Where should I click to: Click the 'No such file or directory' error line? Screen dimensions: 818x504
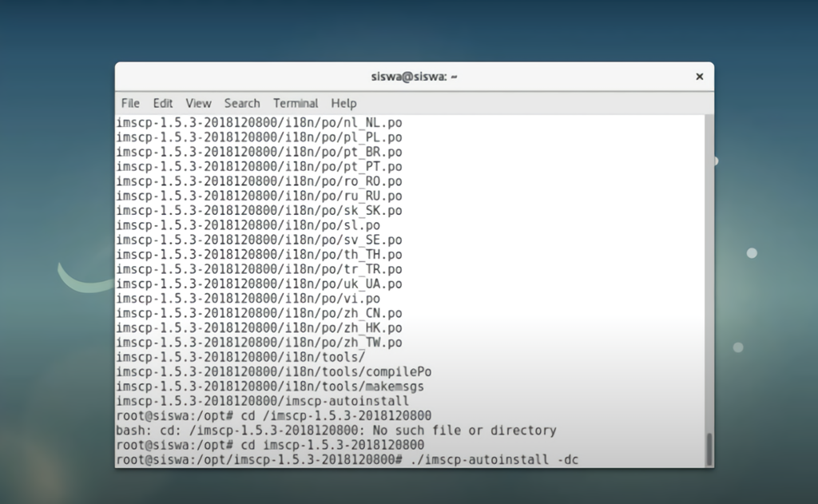click(336, 431)
